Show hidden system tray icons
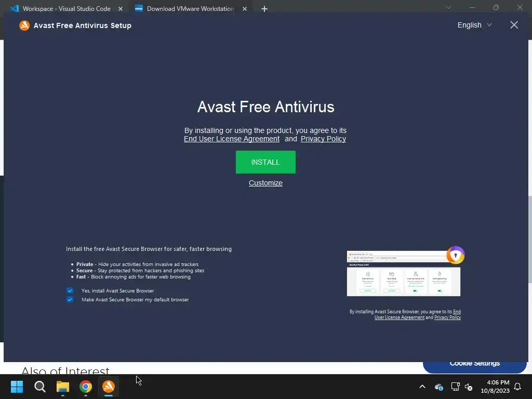Viewport: 532px width, 399px height. coord(422,387)
